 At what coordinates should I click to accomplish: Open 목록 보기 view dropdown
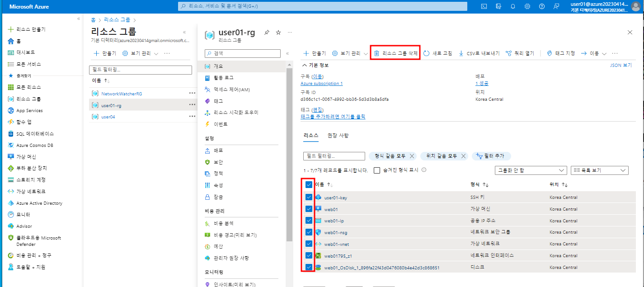[x=600, y=170]
